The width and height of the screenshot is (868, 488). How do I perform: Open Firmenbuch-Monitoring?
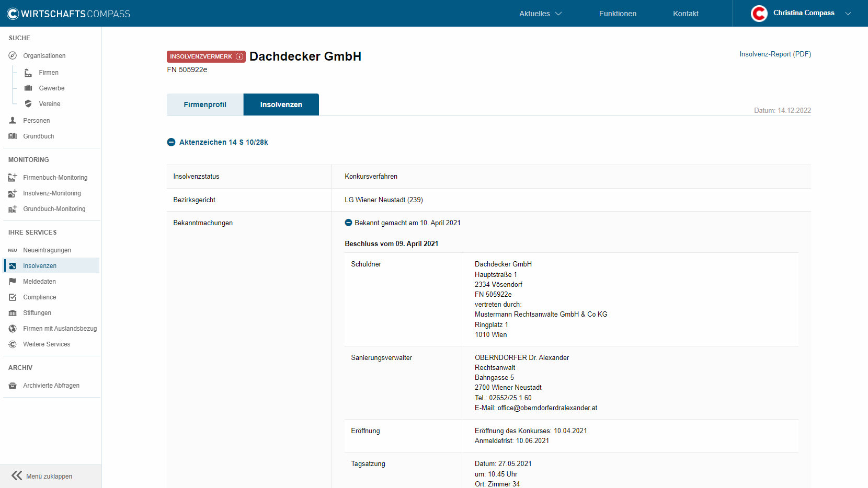click(x=55, y=178)
